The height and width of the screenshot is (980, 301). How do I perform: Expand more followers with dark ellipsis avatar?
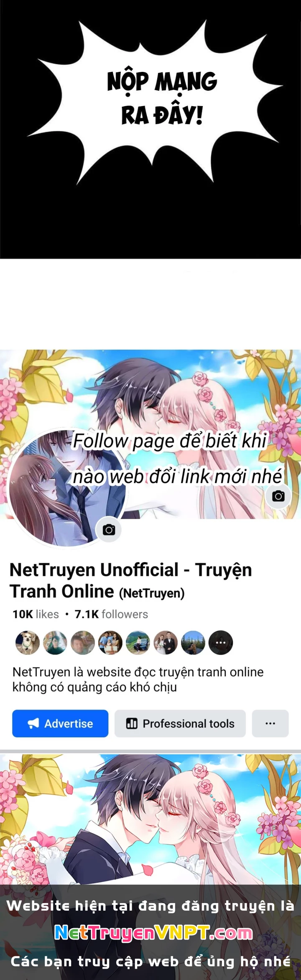221,643
